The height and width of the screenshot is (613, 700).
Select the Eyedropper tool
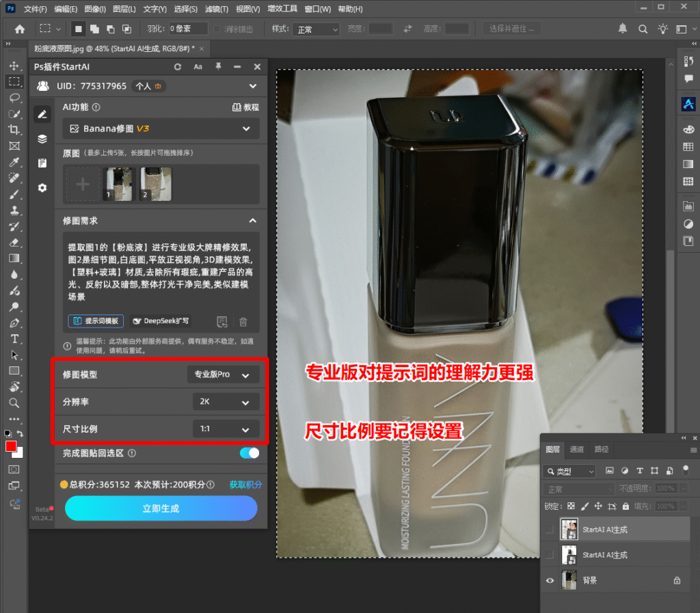click(x=14, y=162)
